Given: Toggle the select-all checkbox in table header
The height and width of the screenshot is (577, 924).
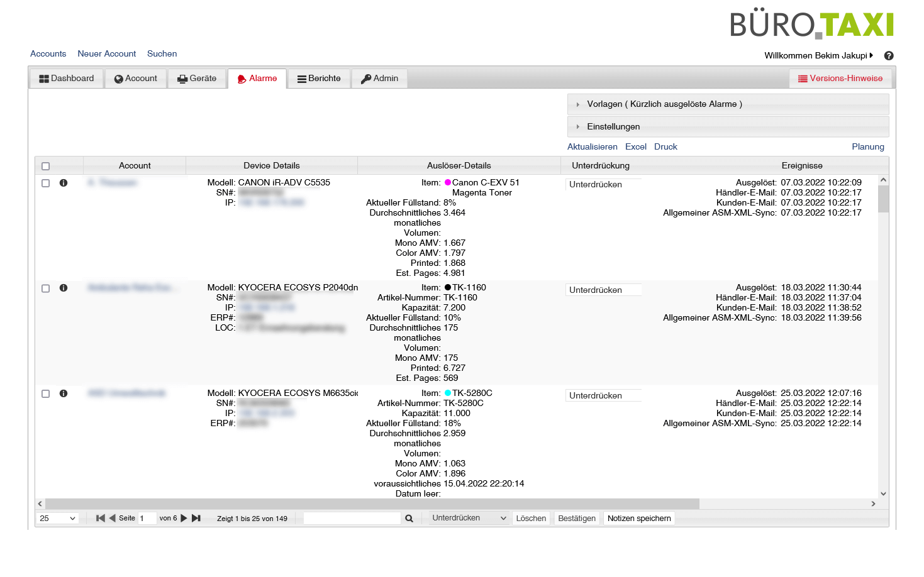Looking at the screenshot, I should coord(45,167).
